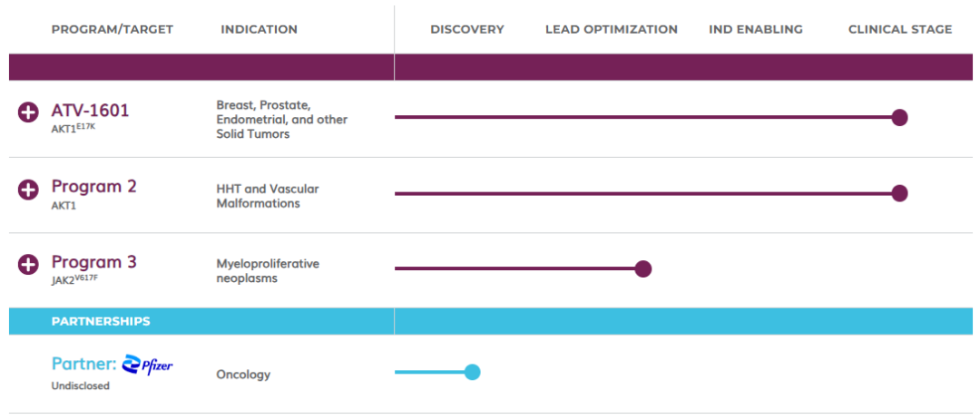Click the IND Enabling column header
980x419 pixels.
[755, 29]
